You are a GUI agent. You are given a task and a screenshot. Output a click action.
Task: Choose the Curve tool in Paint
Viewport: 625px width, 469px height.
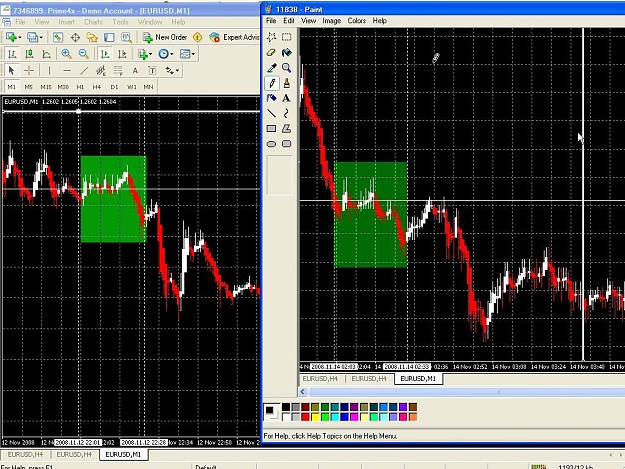point(287,114)
